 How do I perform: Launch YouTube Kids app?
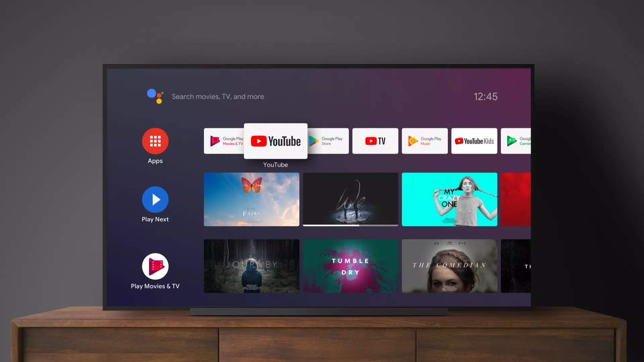474,141
